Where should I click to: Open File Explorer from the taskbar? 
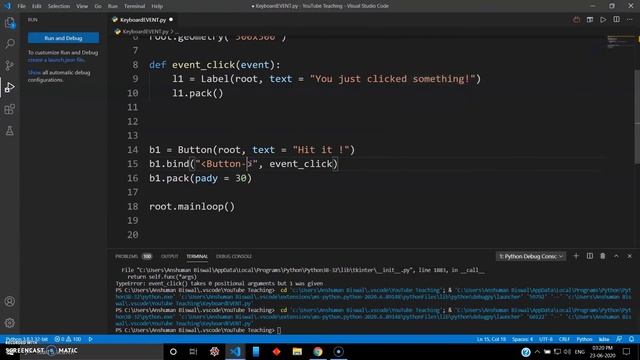pyautogui.click(x=297, y=351)
